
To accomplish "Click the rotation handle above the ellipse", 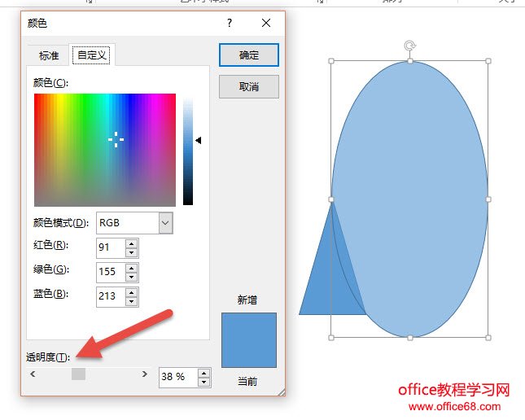I will pos(410,46).
